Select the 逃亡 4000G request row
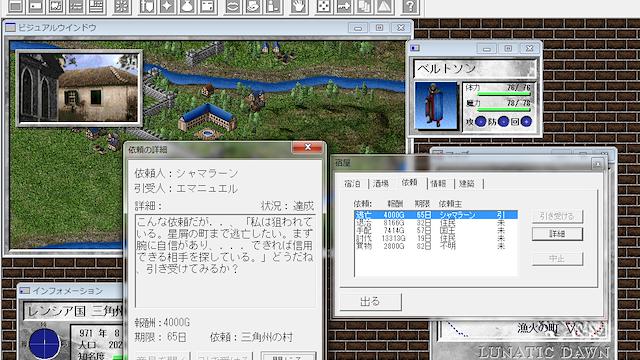The height and width of the screenshot is (360, 640). tap(436, 215)
